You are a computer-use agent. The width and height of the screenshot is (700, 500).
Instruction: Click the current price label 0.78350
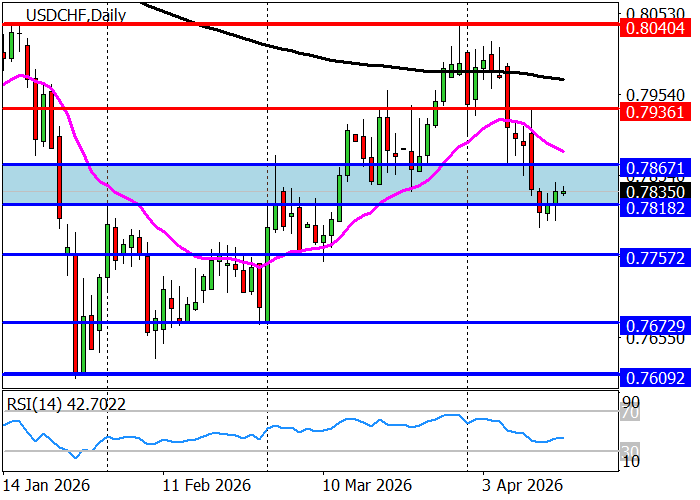656,191
